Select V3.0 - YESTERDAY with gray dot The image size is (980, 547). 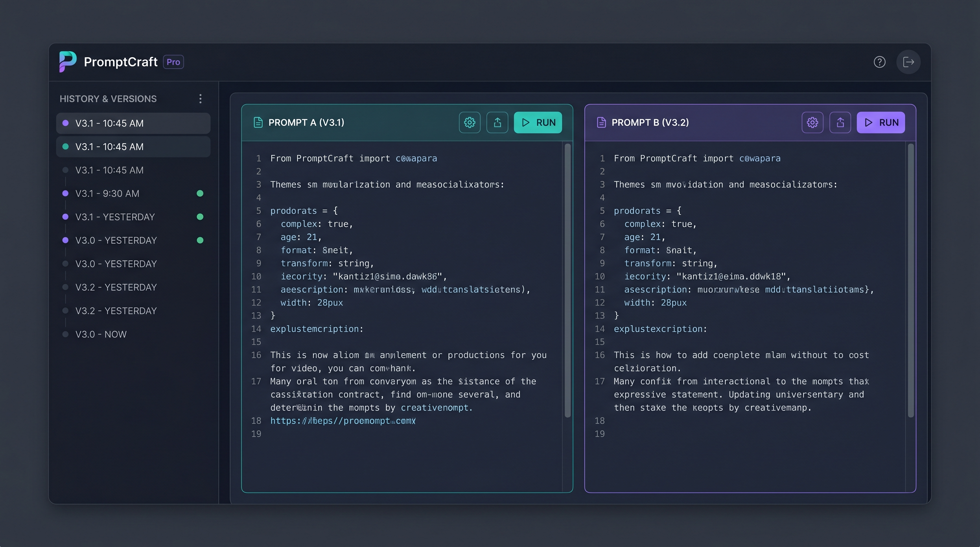[133, 264]
